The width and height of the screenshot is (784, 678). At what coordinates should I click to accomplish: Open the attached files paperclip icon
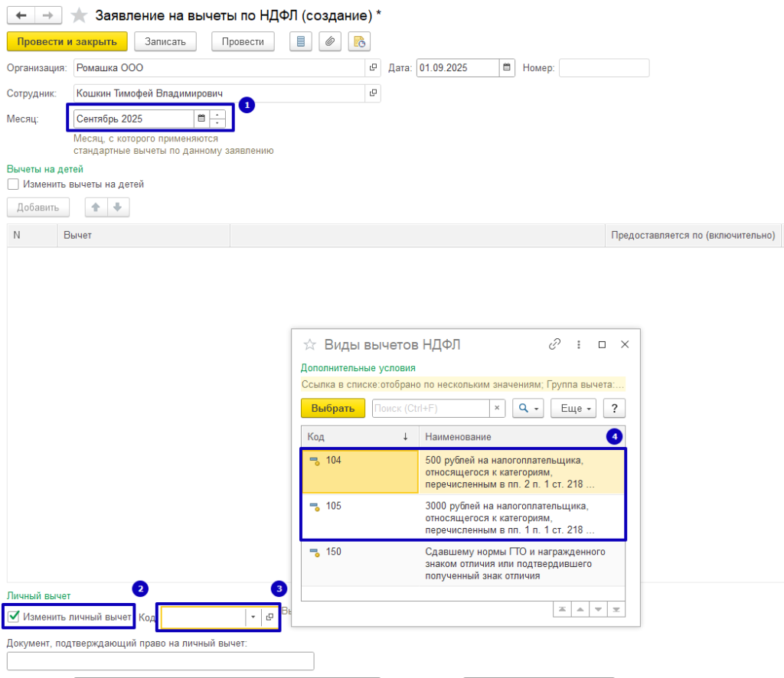point(329,42)
